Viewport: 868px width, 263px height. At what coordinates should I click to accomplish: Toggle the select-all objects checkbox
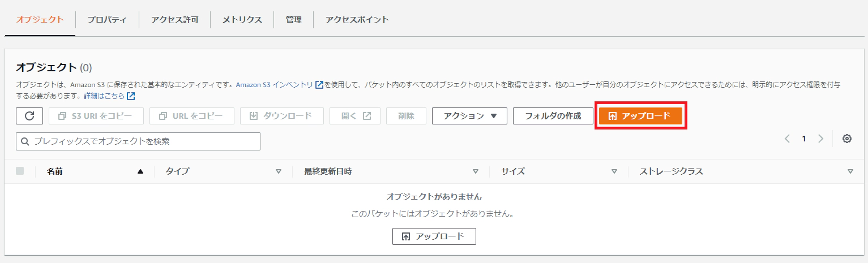[x=20, y=171]
